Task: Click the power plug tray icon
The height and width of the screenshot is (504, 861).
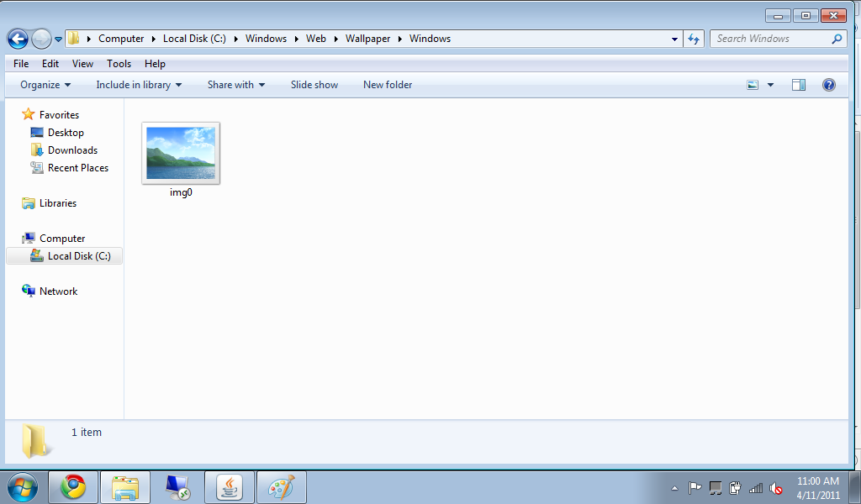Action: pyautogui.click(x=735, y=487)
